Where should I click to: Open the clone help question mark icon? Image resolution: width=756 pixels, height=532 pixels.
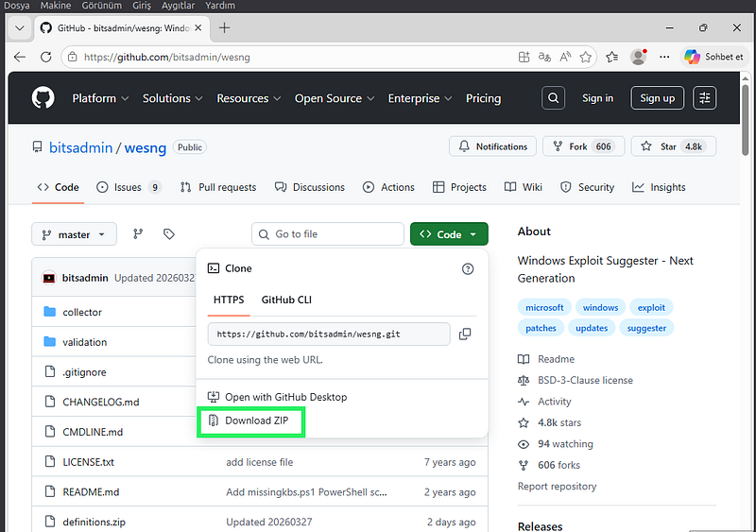tap(467, 268)
